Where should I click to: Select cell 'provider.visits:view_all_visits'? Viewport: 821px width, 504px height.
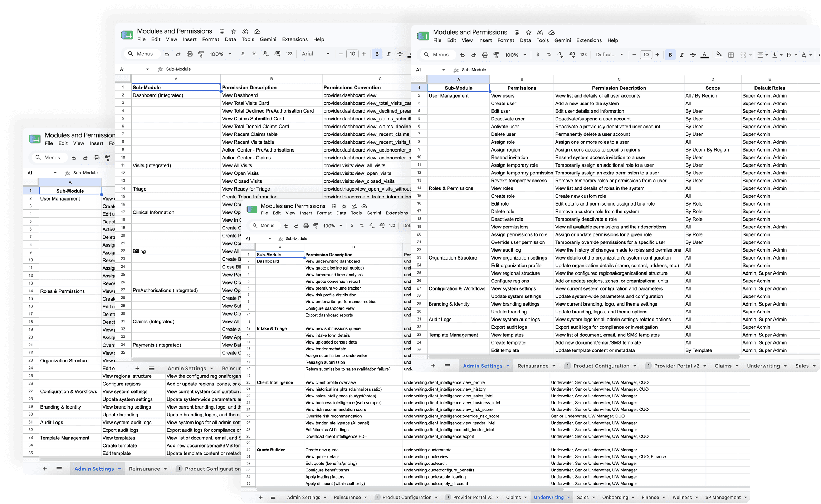point(366,166)
